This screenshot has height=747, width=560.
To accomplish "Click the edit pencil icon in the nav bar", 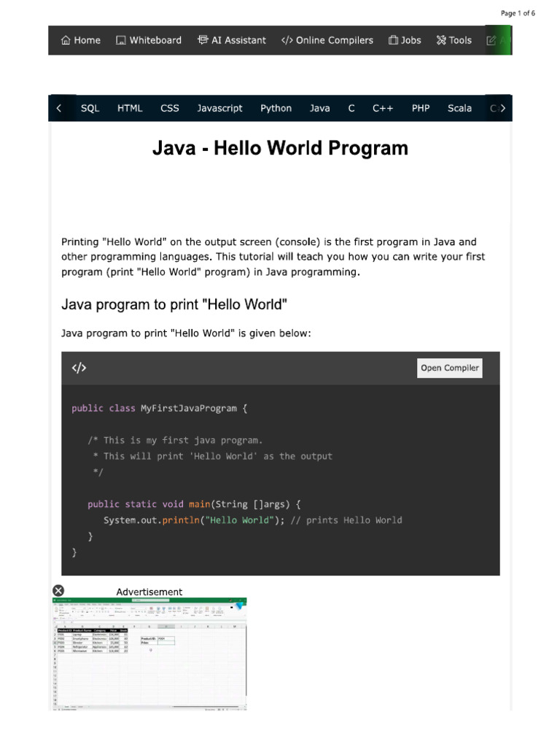I will click(x=491, y=41).
